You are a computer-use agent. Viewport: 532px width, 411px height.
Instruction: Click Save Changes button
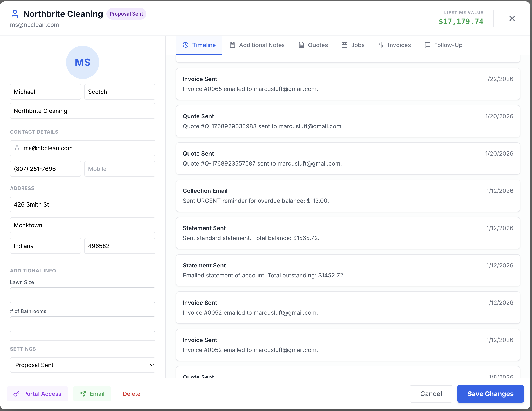pos(490,394)
